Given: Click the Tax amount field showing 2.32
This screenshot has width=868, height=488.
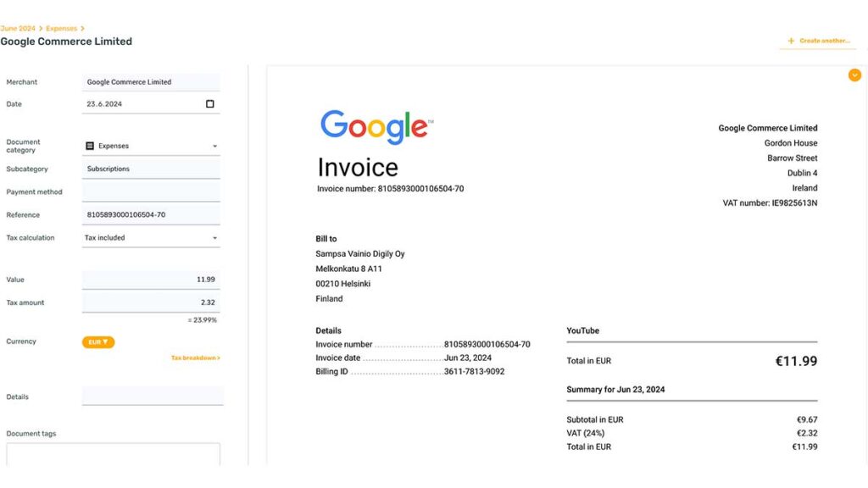Looking at the screenshot, I should tap(150, 302).
